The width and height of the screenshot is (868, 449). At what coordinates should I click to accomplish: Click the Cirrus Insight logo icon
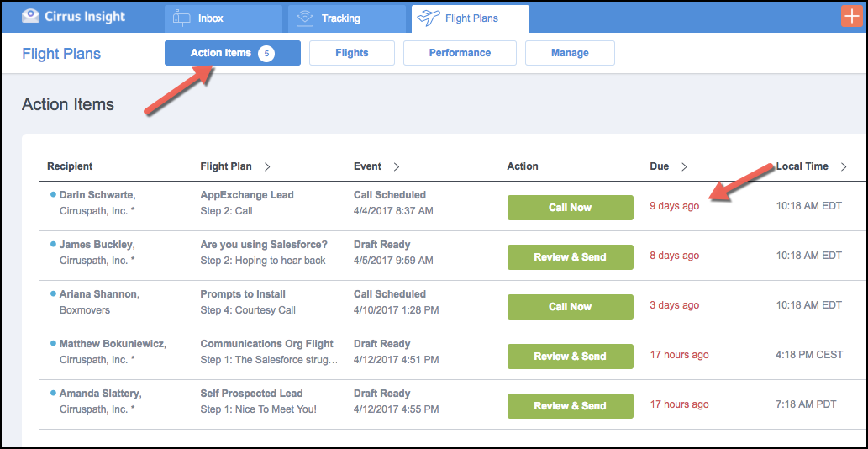pos(31,15)
